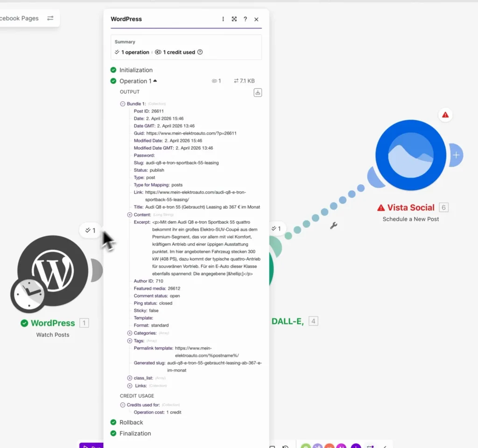Screen dimensions: 478x448
Task: Click the Run button
Action: click(91, 446)
